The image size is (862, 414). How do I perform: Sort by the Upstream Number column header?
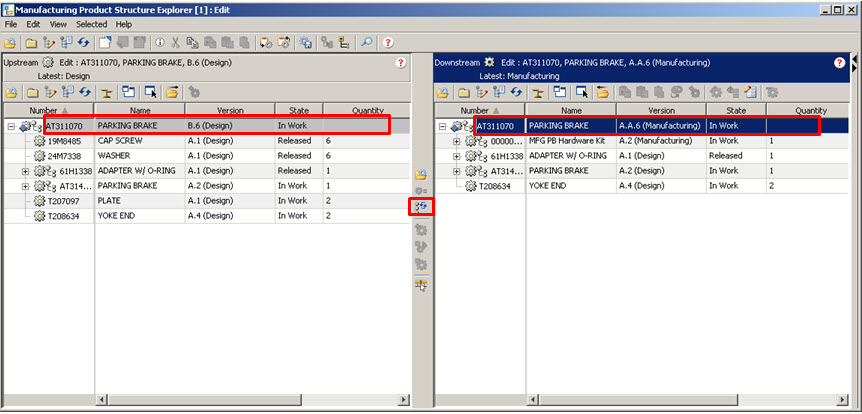(x=49, y=111)
